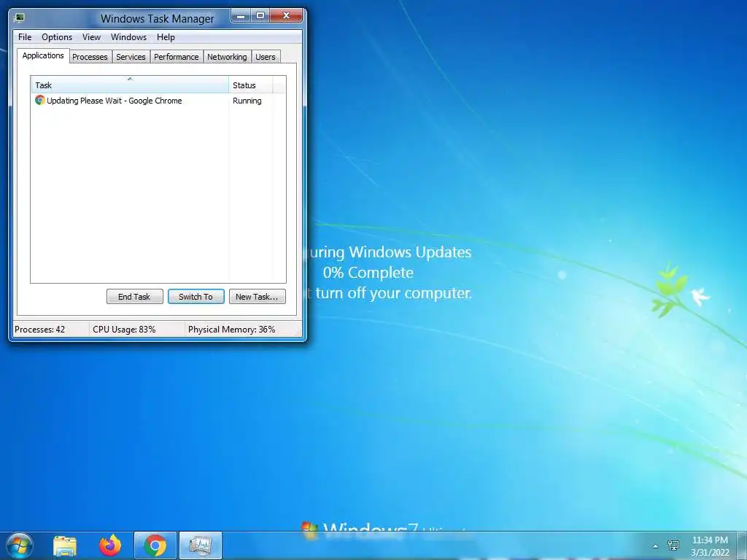Go to the Users tab
This screenshot has height=560, width=747.
click(x=266, y=57)
